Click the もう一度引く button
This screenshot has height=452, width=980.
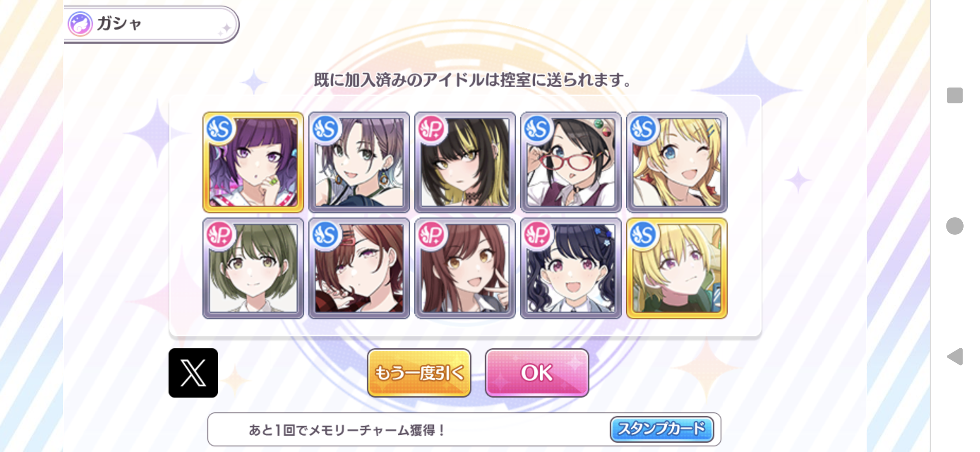tap(419, 373)
